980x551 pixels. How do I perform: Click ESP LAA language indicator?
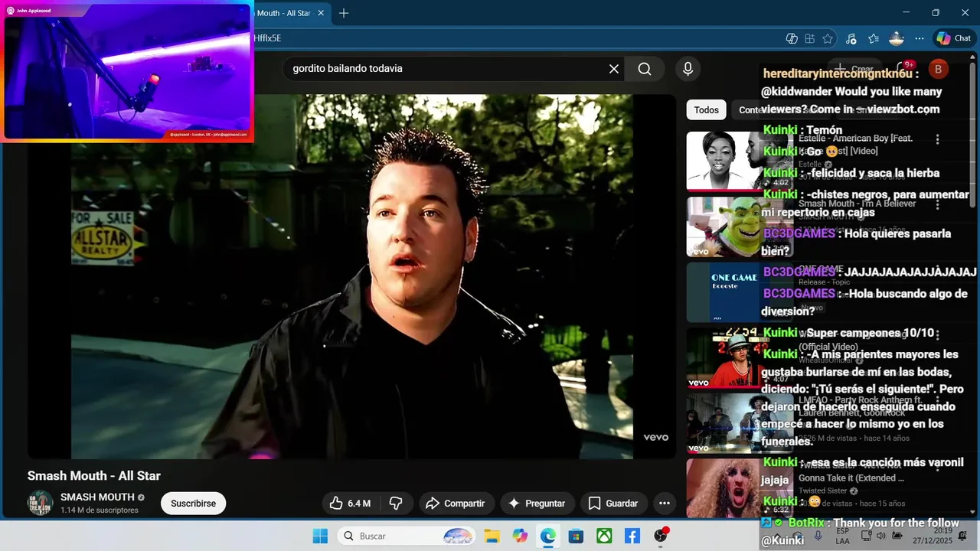pyautogui.click(x=842, y=536)
